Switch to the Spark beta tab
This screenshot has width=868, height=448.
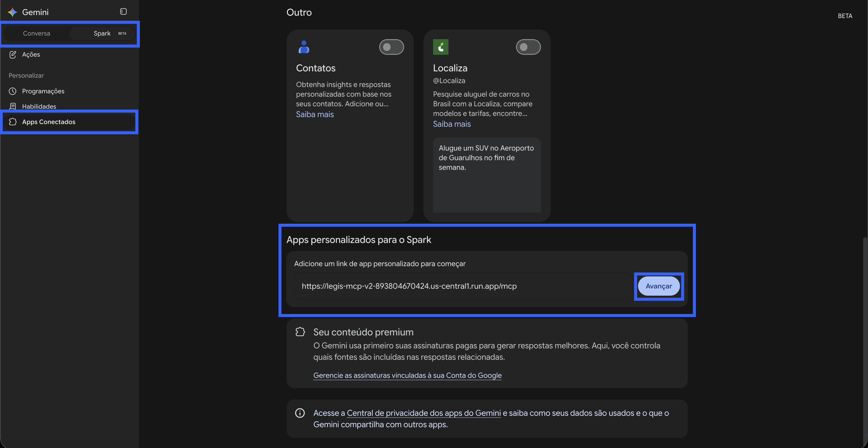point(102,33)
